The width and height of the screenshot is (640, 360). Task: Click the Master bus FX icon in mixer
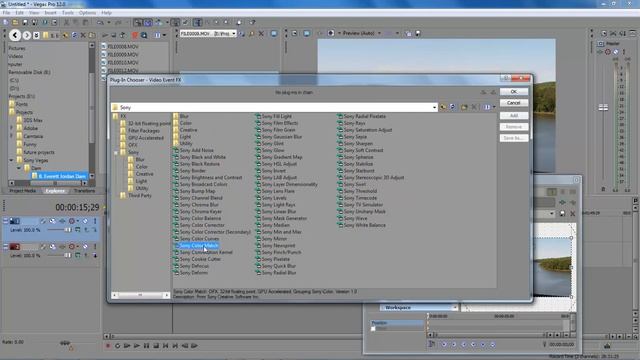pos(600,52)
